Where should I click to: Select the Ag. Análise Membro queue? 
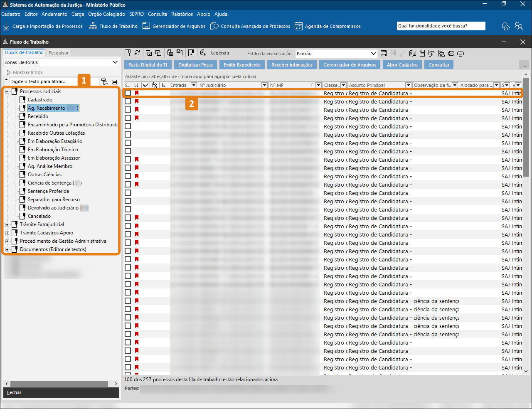point(50,166)
